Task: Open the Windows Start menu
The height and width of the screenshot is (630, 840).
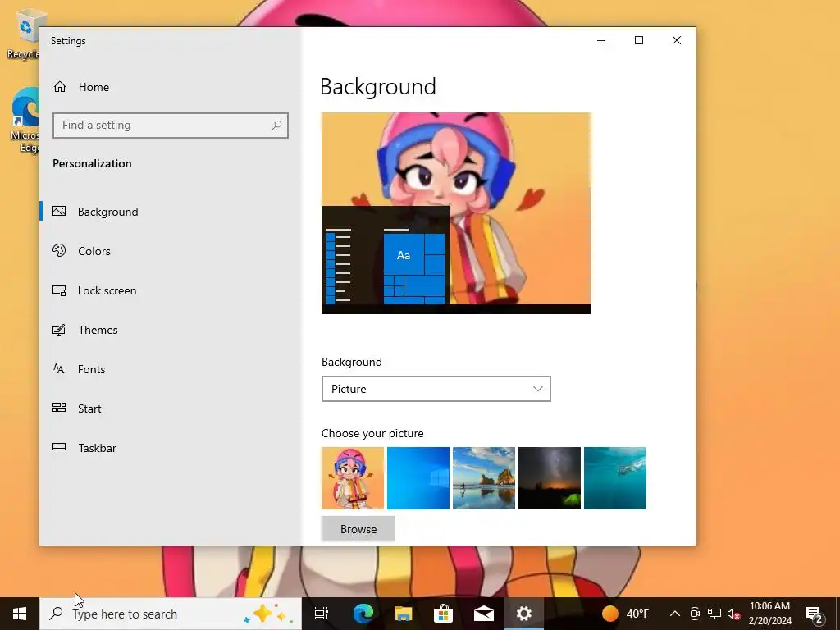Action: click(x=20, y=614)
